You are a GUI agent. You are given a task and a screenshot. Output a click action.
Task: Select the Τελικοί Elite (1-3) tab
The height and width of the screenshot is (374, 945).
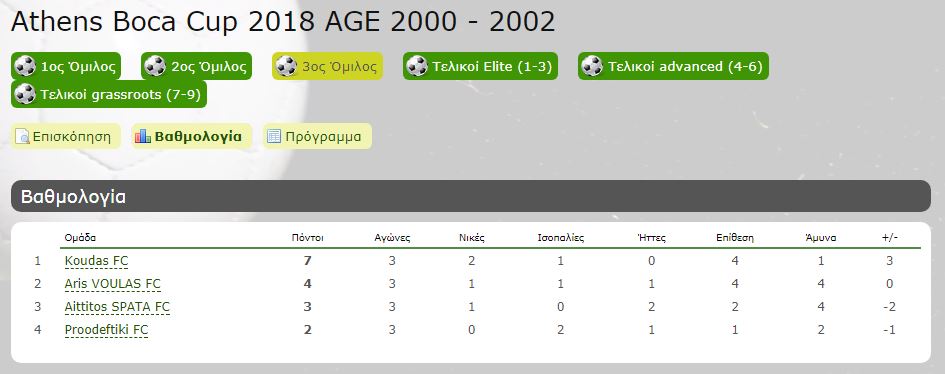[x=480, y=66]
